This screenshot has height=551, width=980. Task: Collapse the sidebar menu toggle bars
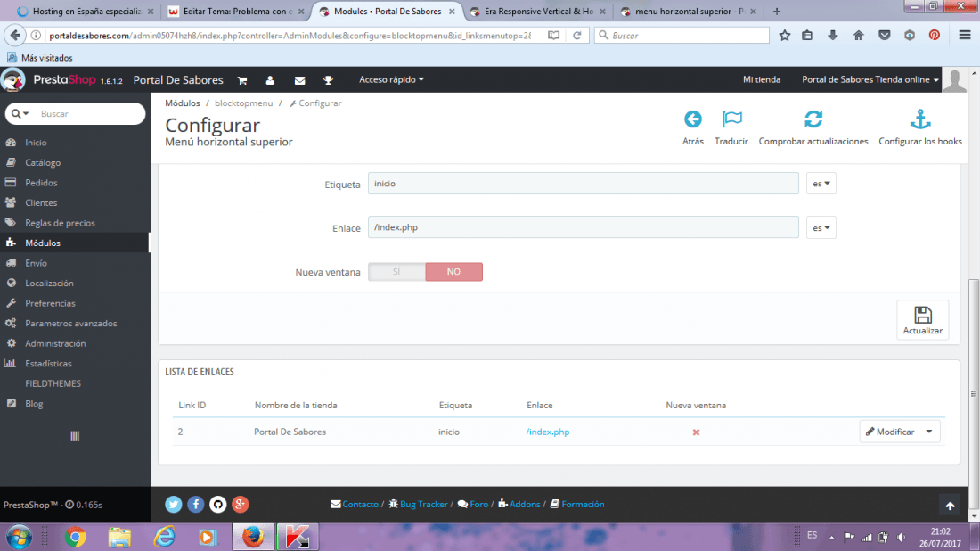75,436
